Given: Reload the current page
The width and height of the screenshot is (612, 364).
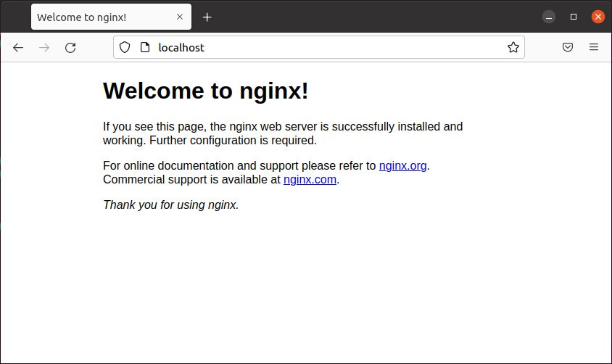Looking at the screenshot, I should 70,48.
